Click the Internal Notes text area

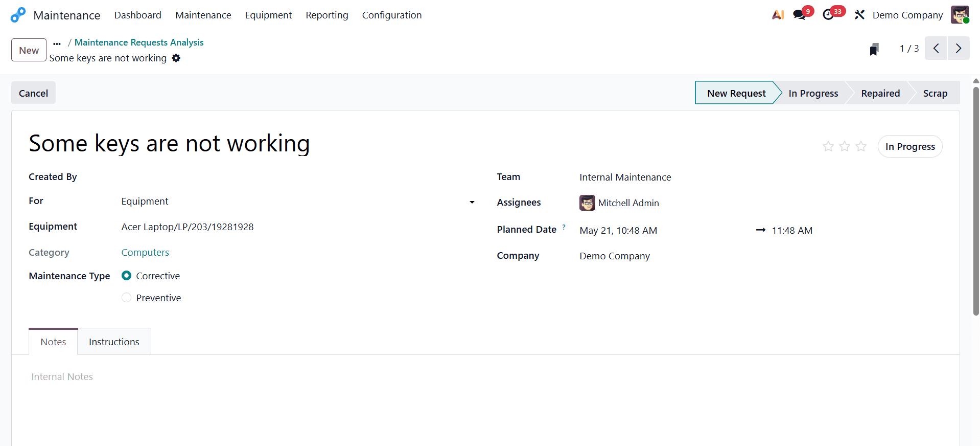(x=485, y=377)
